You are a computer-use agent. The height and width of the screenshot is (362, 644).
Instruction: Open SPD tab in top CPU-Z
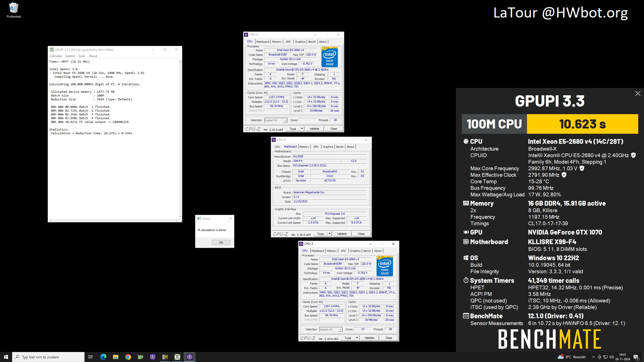coord(288,42)
